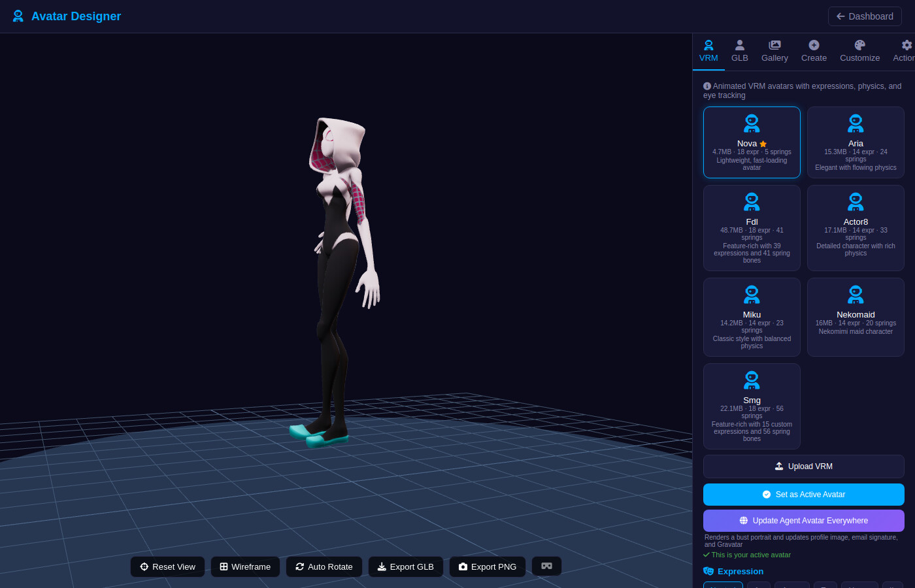This screenshot has height=588, width=915.
Task: Open Customize via the palette icon
Action: click(859, 45)
